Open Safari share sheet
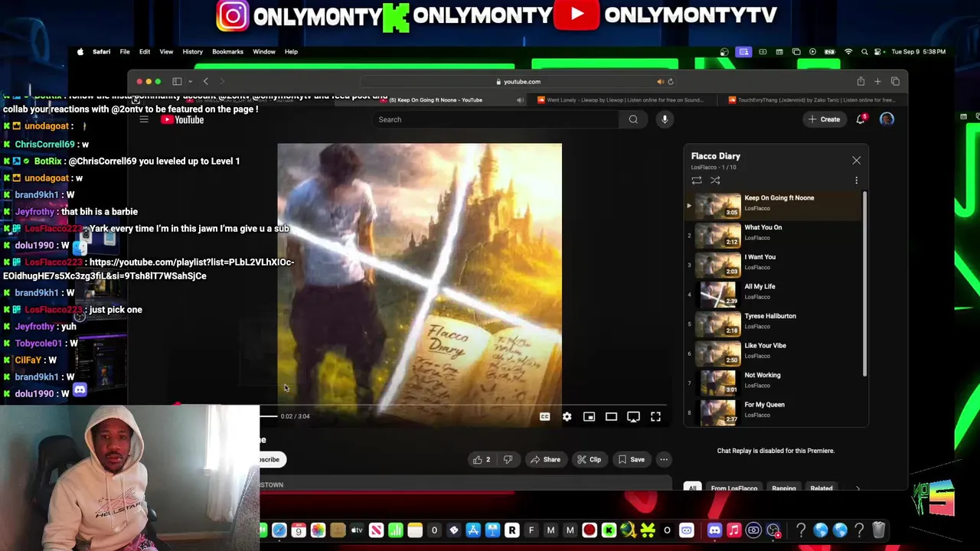Screen dimensions: 980x551 pos(861,81)
